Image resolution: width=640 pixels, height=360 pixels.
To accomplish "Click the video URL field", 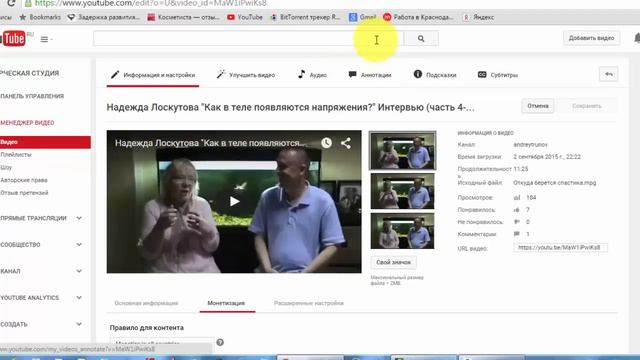I will 560,248.
